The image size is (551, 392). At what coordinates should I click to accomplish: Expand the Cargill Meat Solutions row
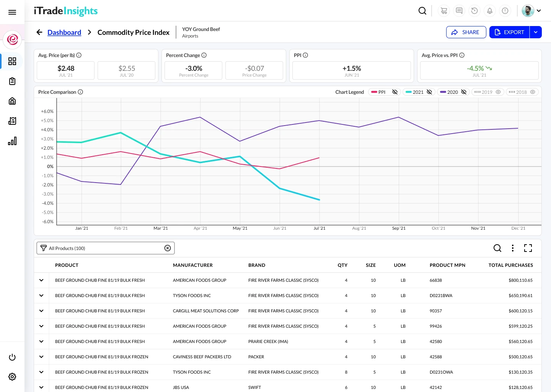tap(41, 311)
